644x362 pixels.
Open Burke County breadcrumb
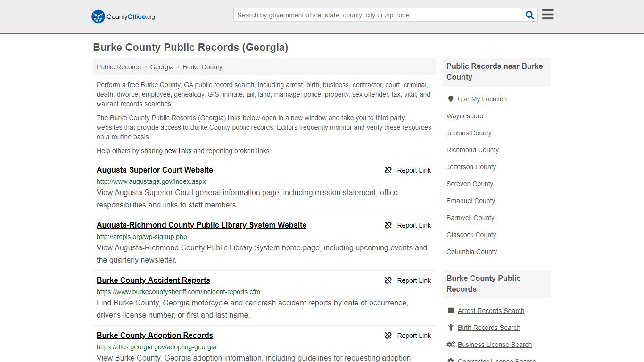pos(202,67)
